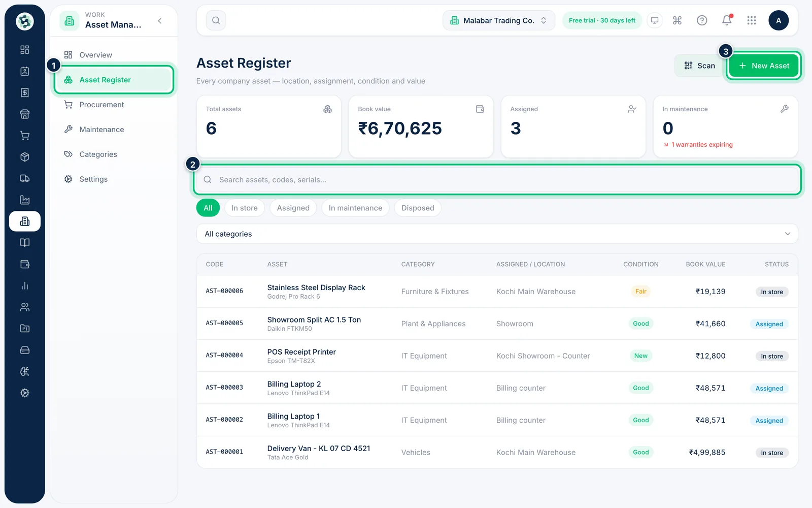
Task: Open the user avatar menu labeled A
Action: 779,20
